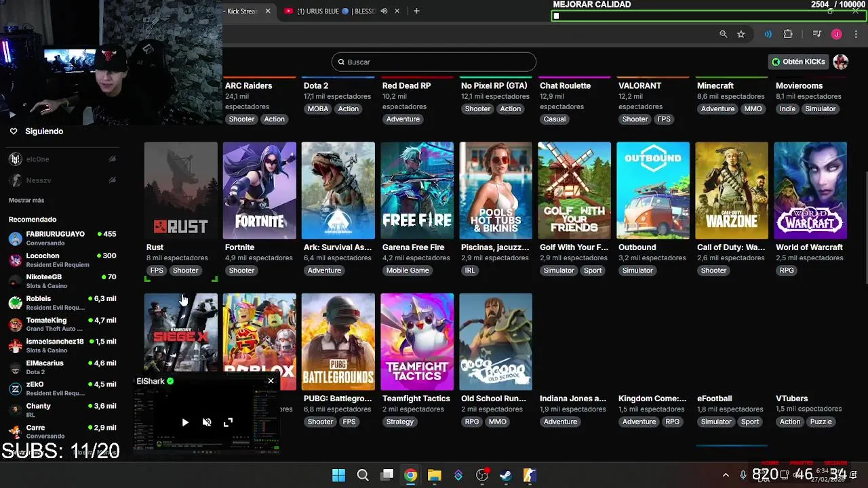Open PUBG Battlegrounds cover
Viewport: 868px width, 488px height.
pyautogui.click(x=338, y=342)
